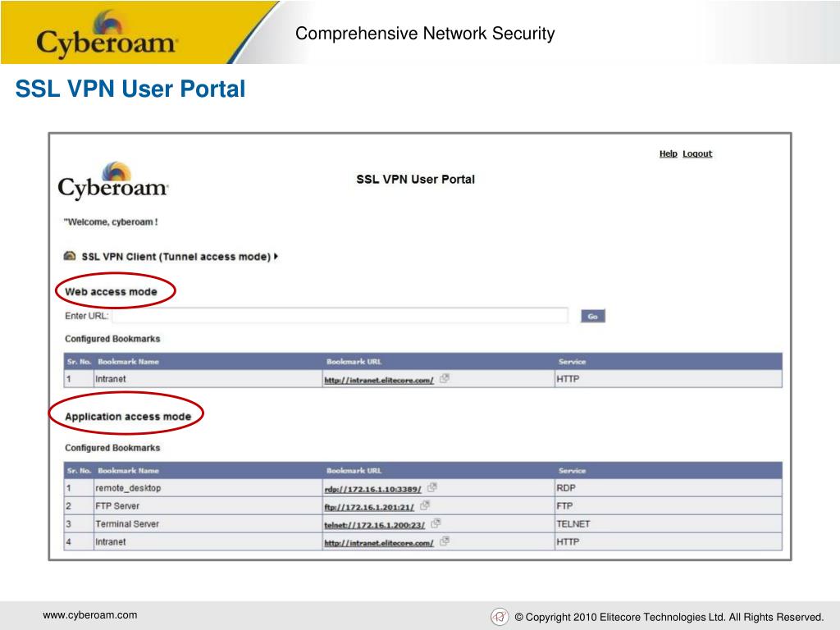Click Bookmark Name header in Web access table
The width and height of the screenshot is (840, 630).
click(128, 362)
